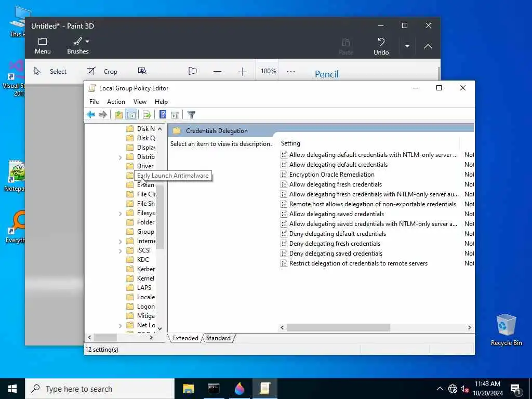This screenshot has height=399, width=532.
Task: Open the Recycle Bin desktop icon
Action: coord(506,329)
